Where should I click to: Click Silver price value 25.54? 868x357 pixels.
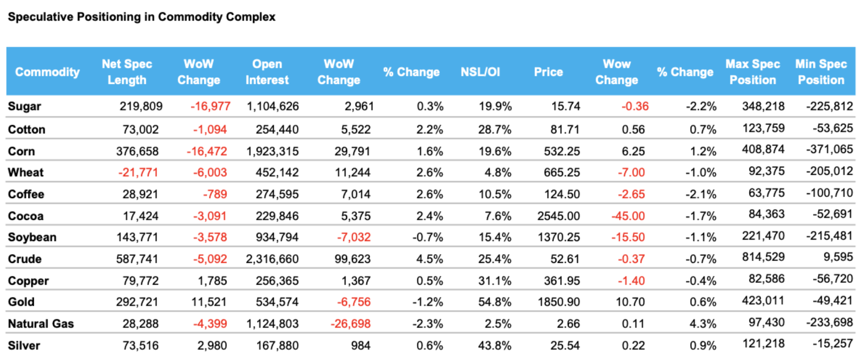565,345
